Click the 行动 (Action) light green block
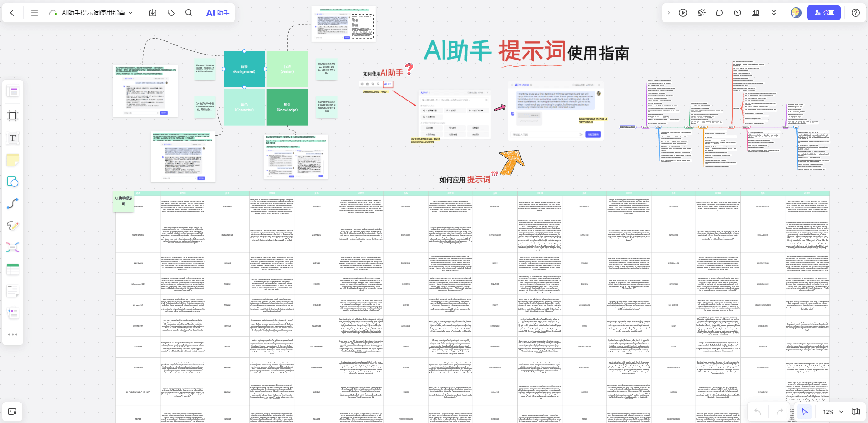The width and height of the screenshot is (868, 423). click(x=287, y=69)
